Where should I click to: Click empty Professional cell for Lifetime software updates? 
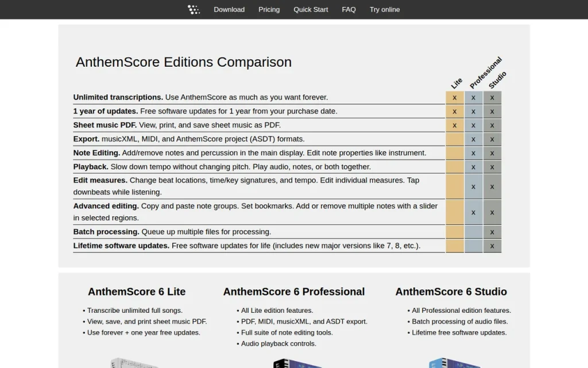click(x=473, y=246)
